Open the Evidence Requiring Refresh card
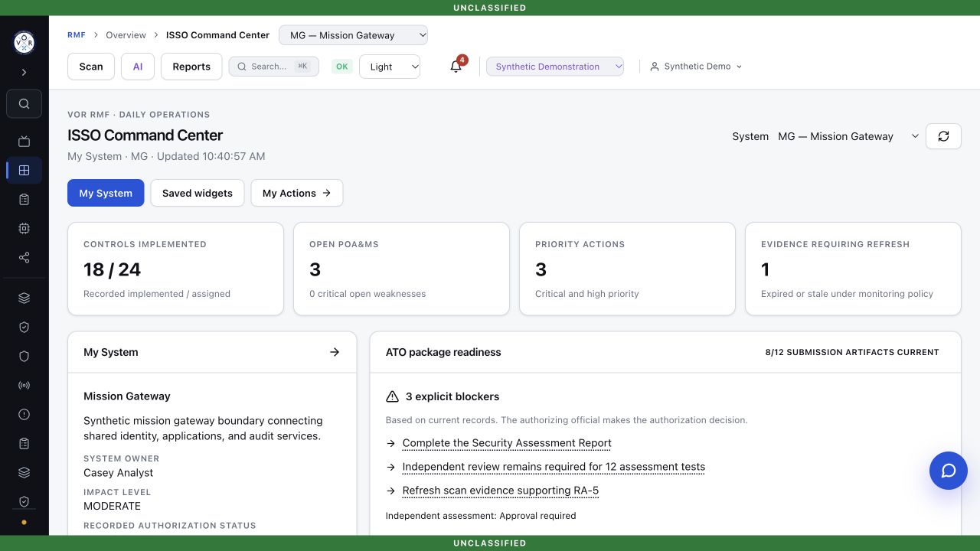Viewport: 980px width, 551px height. pyautogui.click(x=853, y=269)
